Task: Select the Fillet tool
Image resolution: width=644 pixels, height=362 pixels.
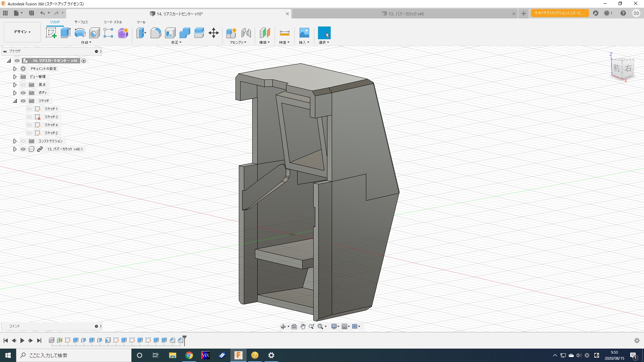Action: pyautogui.click(x=156, y=33)
